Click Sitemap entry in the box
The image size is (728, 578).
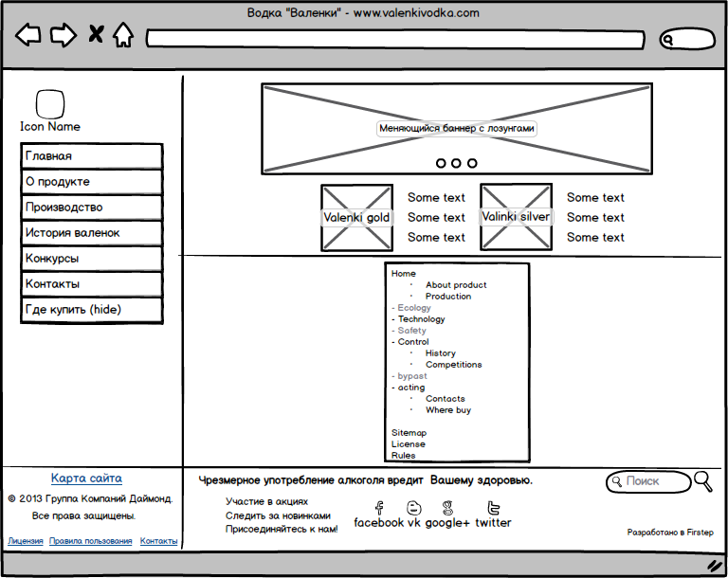[x=409, y=433]
